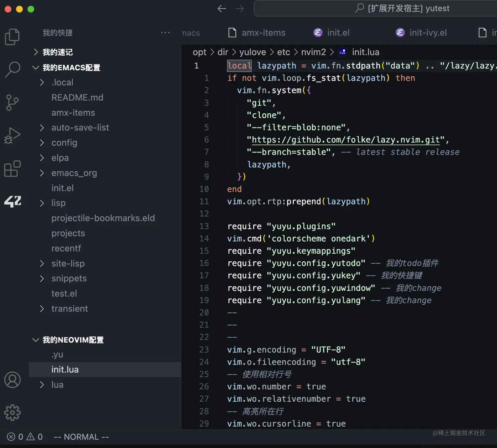This screenshot has width=497, height=448.
Task: Expand the .local folder
Action: coord(42,82)
